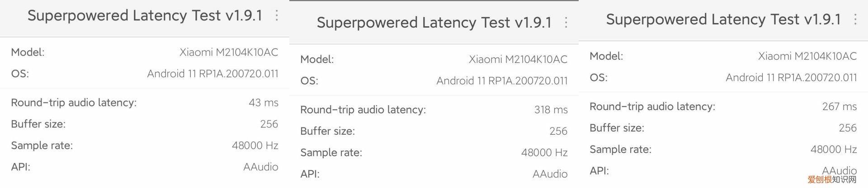Select the leftmost Superpowered Latency Test title
This screenshot has height=188, width=868.
[145, 15]
